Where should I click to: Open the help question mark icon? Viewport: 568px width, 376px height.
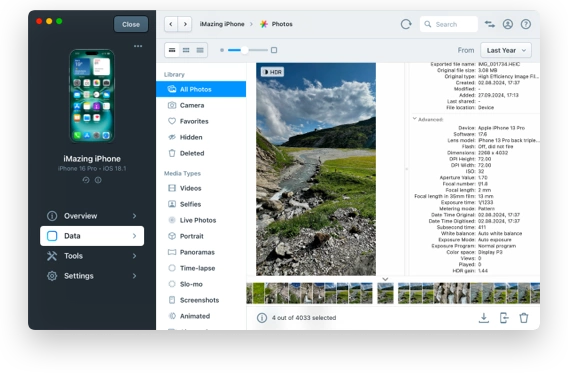tap(526, 24)
